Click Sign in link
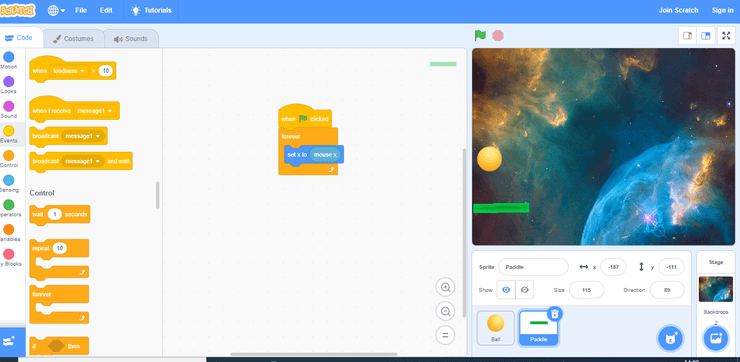740x362 pixels. (x=722, y=10)
